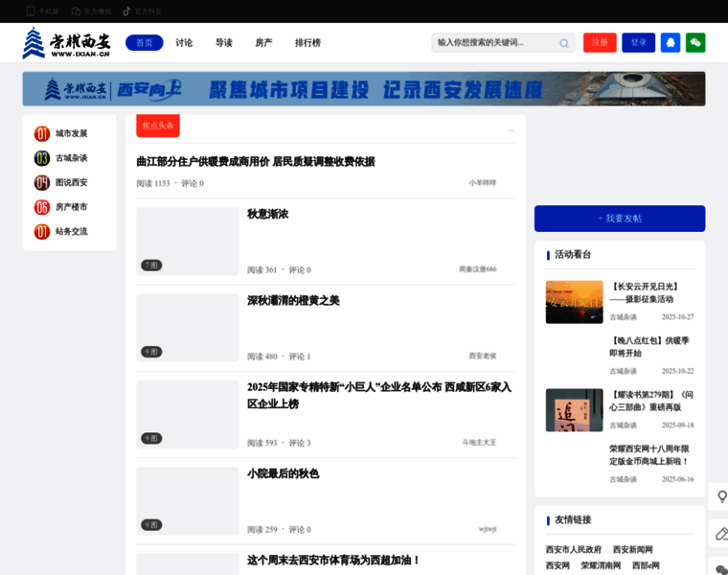Open the 西安市人民政府 friendly link
The height and width of the screenshot is (575, 728).
click(573, 550)
